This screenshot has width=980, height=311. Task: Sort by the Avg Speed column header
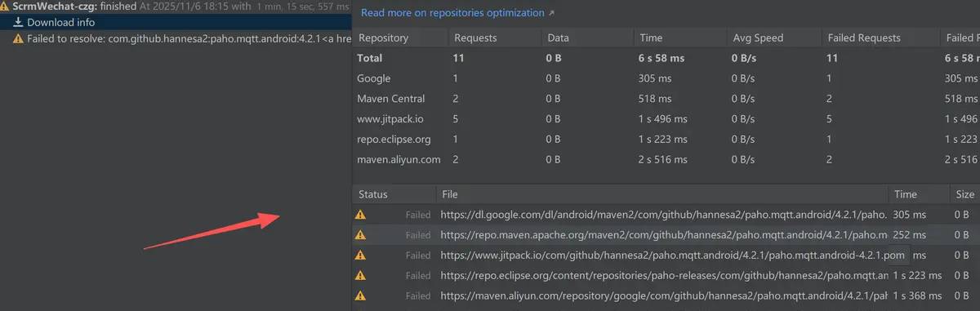758,38
